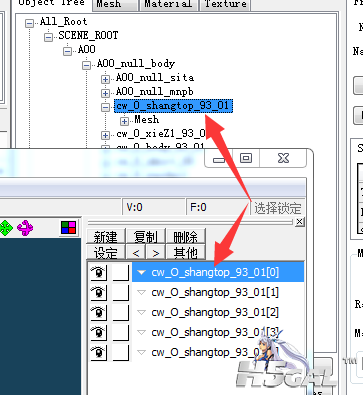Expand disclosure triangle of cw_O_shangtop_93_01[1]

142,292
